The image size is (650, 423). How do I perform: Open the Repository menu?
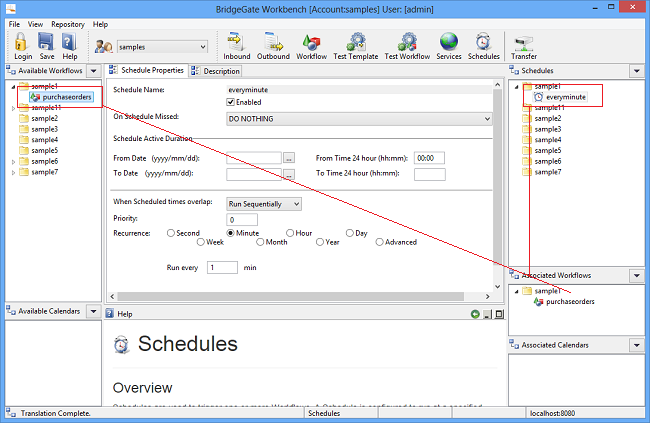tap(68, 24)
